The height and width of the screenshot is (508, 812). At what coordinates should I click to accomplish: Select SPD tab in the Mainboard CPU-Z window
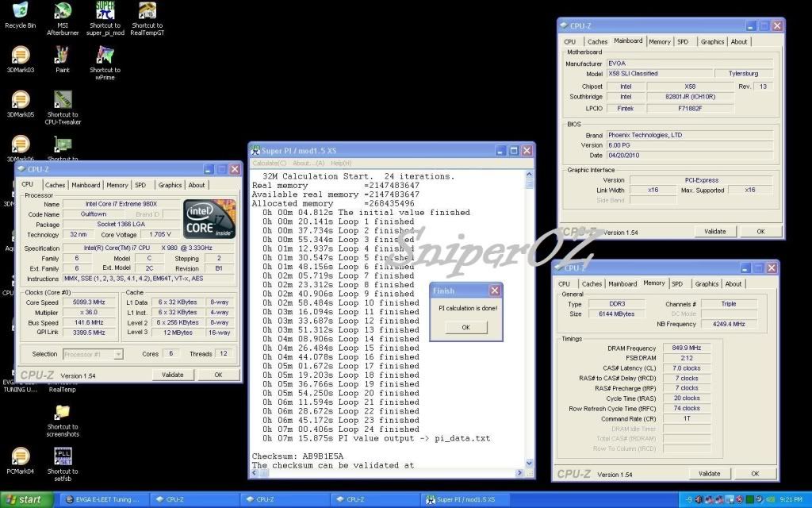tap(683, 41)
